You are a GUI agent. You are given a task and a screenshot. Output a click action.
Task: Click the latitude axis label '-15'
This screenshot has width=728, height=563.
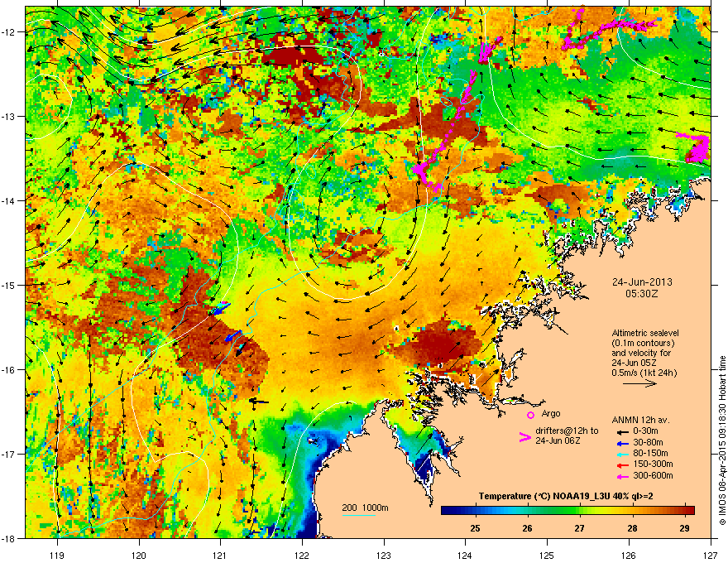click(9, 285)
